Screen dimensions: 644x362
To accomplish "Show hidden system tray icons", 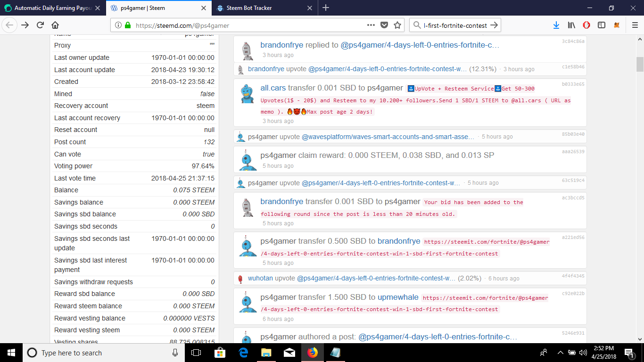I will click(561, 353).
